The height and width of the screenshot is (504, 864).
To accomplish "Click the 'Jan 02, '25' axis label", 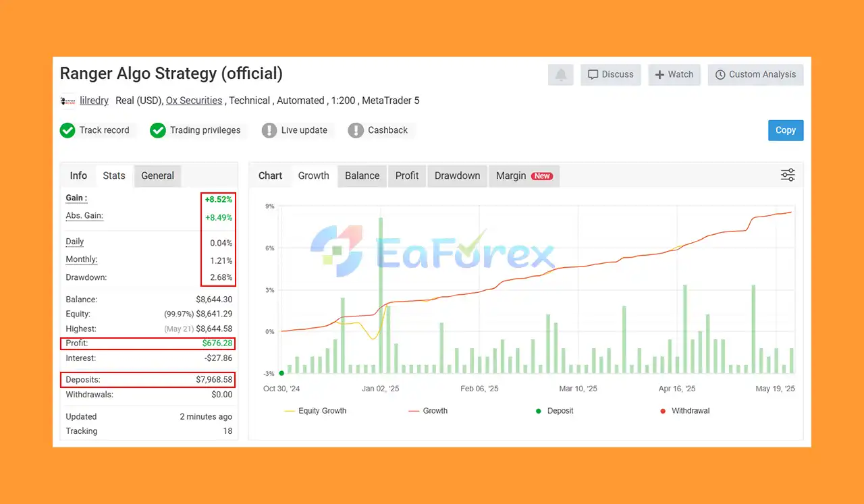I will coord(381,389).
